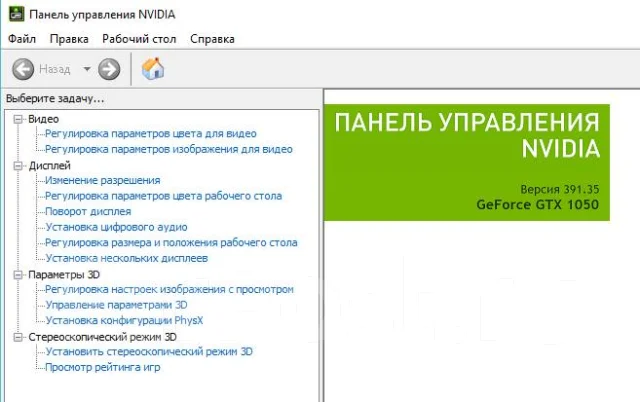Open the Правка menu
This screenshot has width=640, height=402.
coord(69,39)
